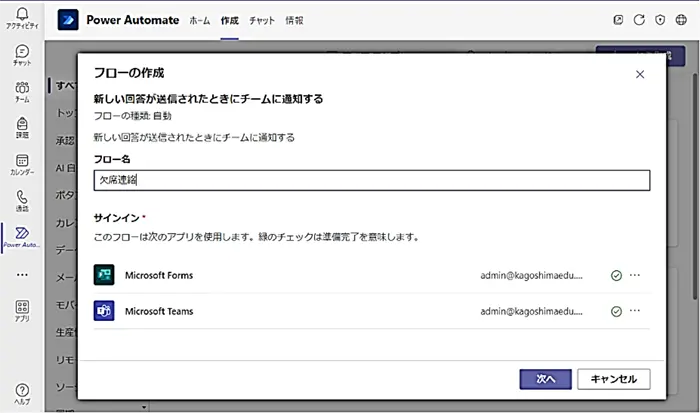700x413 pixels.
Task: Switch to the 作成 tab
Action: pyautogui.click(x=229, y=20)
